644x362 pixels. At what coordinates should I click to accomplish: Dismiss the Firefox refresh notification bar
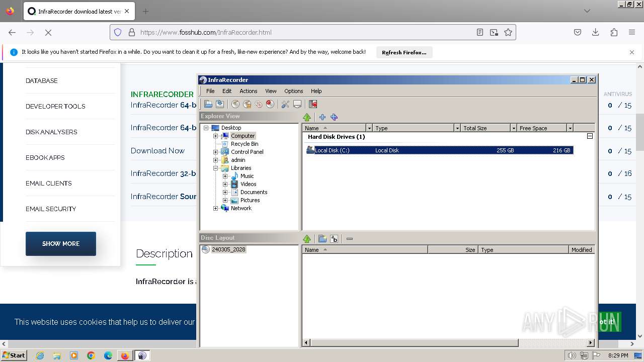[632, 52]
